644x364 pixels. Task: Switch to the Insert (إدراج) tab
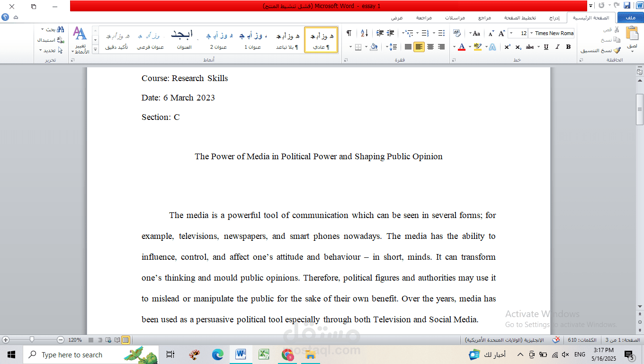click(554, 18)
